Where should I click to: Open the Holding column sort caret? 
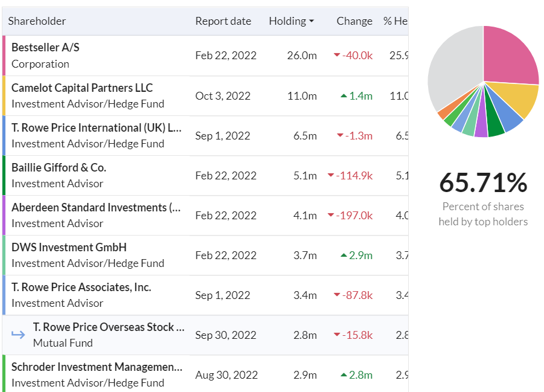311,21
